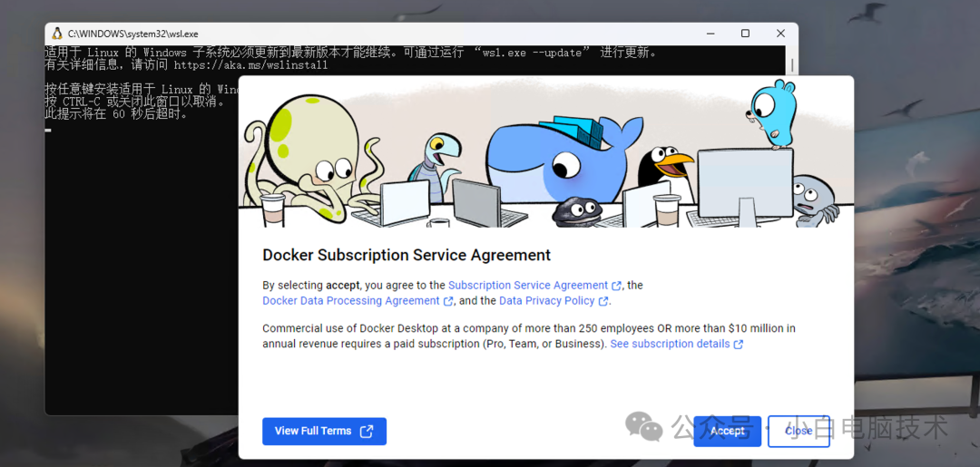The image size is (980, 467).
Task: Close the wsl.exe terminal window
Action: [780, 34]
